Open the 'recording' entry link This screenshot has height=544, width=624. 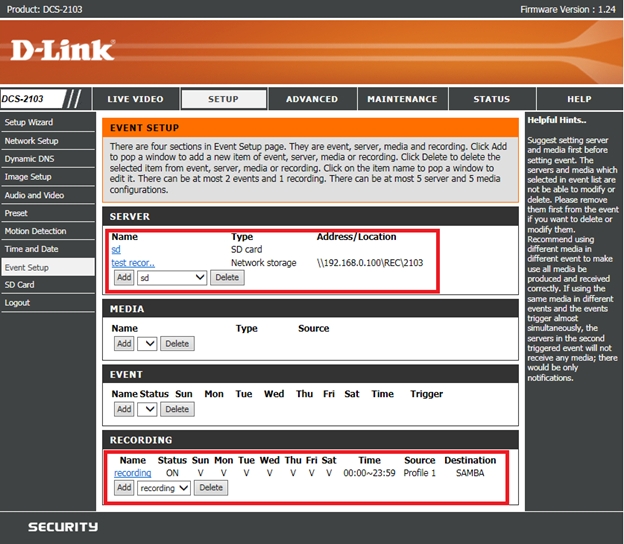[132, 473]
